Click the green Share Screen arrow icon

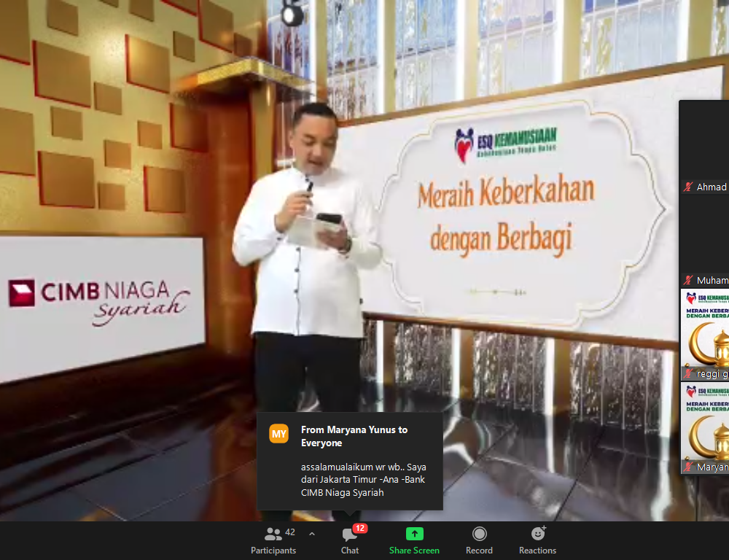point(414,534)
